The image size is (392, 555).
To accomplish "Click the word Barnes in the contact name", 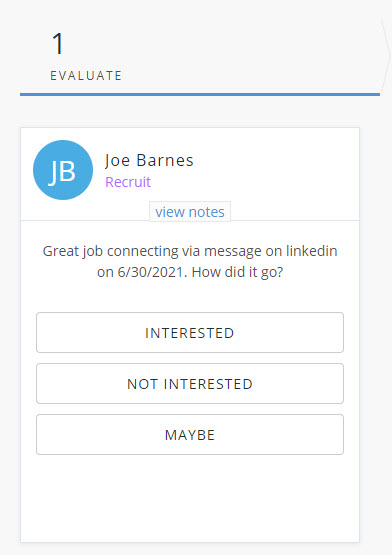I will click(x=165, y=160).
